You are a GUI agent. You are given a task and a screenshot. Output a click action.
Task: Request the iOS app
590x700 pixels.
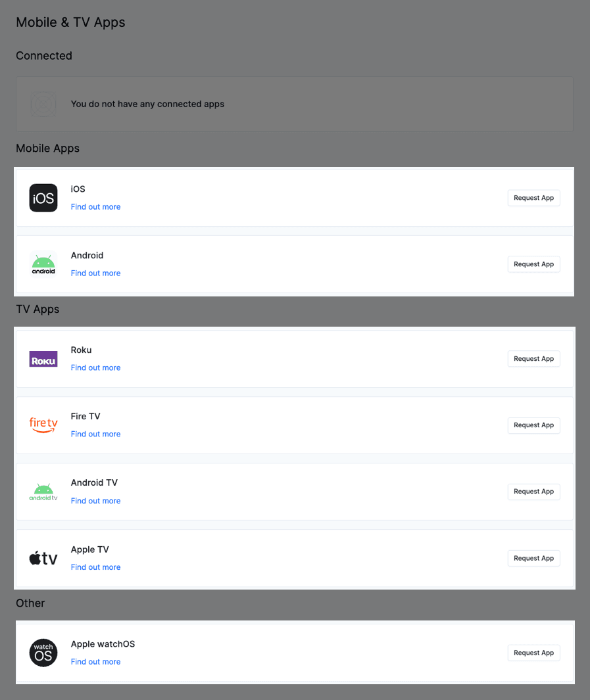(533, 198)
